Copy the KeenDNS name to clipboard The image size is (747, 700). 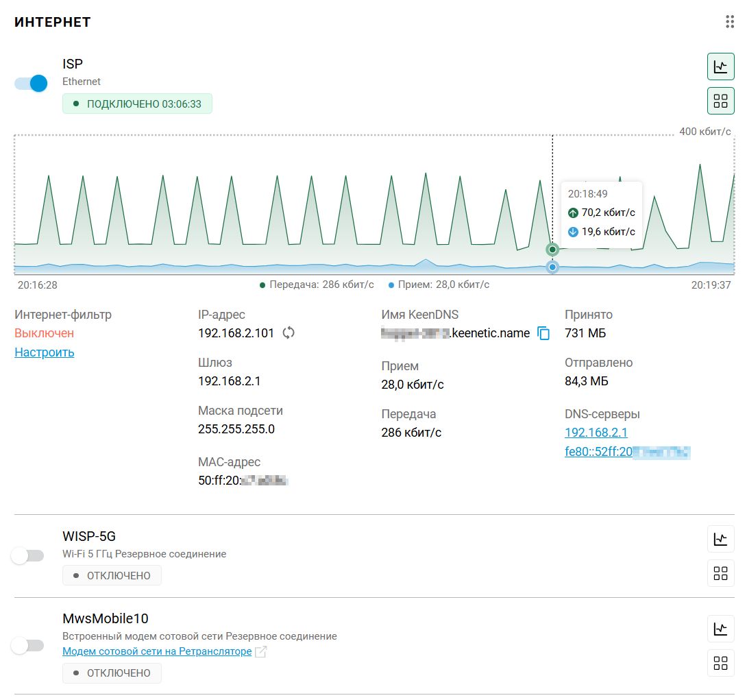[543, 334]
